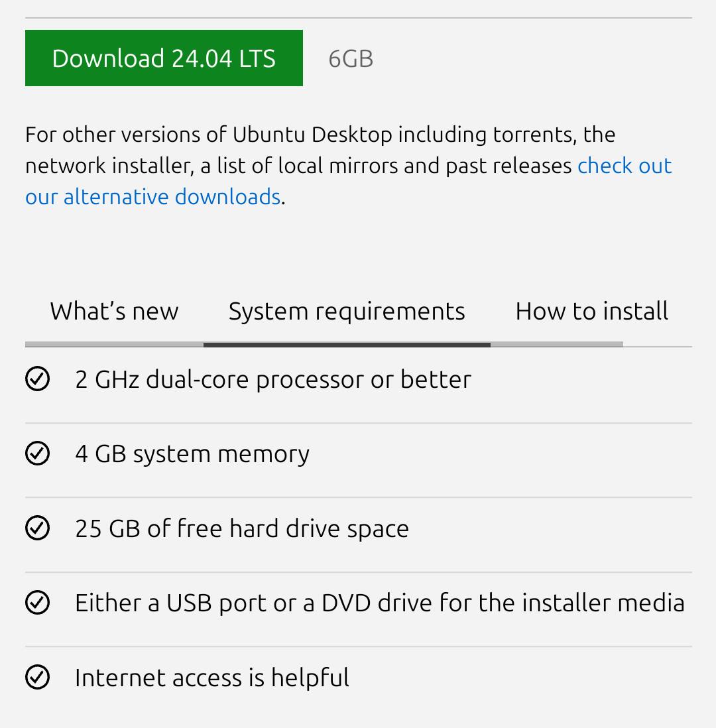Screen dimensions: 716x728
Task: Click the Download 24.04 LTS button
Action: [164, 58]
